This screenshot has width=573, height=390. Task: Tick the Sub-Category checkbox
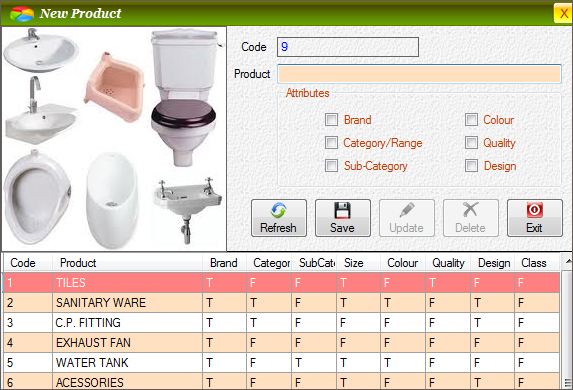point(331,166)
